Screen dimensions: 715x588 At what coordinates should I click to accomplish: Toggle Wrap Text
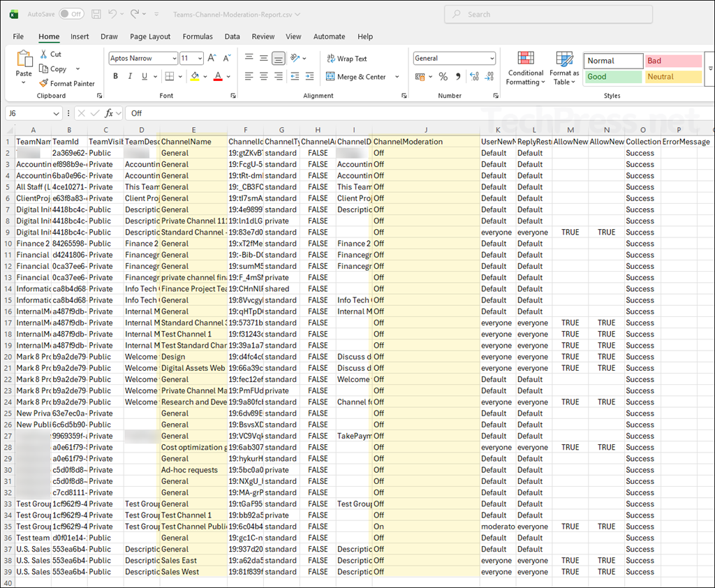tap(347, 59)
